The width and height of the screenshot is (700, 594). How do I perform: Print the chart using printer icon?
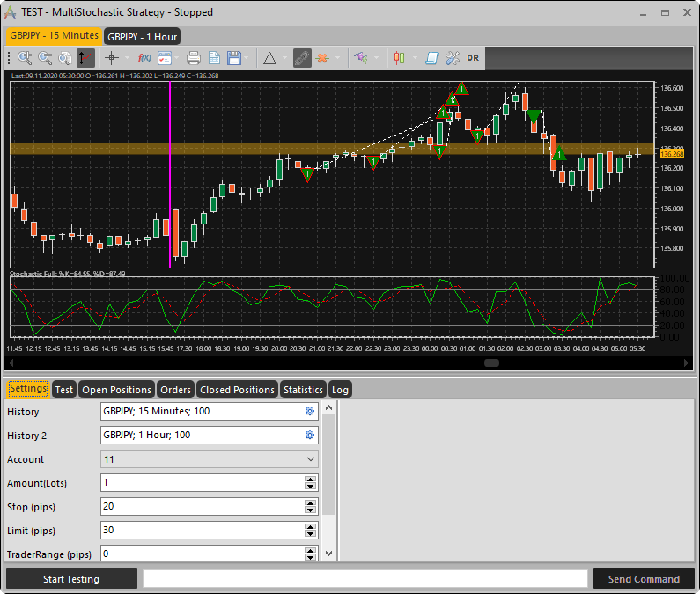point(194,57)
